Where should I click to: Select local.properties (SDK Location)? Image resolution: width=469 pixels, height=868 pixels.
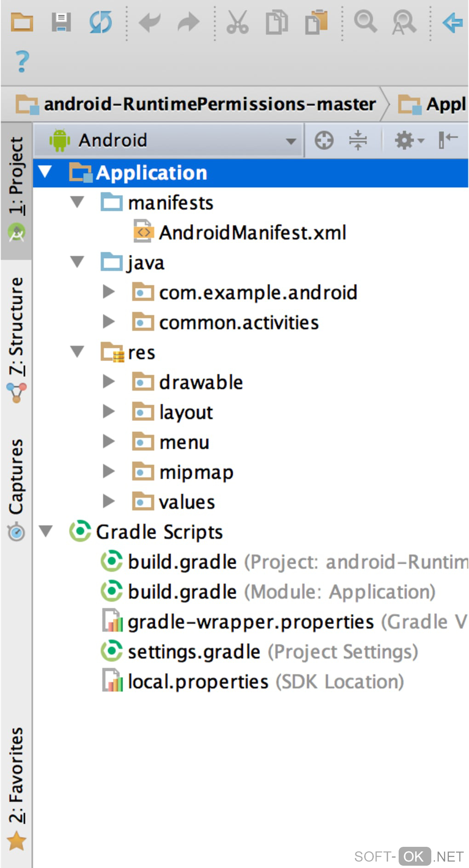pyautogui.click(x=266, y=682)
